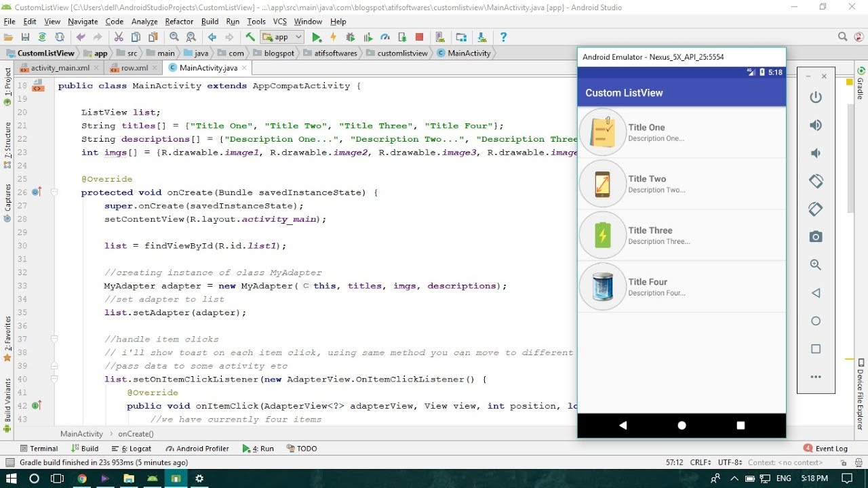Tap the Title Two list item
The height and width of the screenshot is (488, 868).
[681, 184]
